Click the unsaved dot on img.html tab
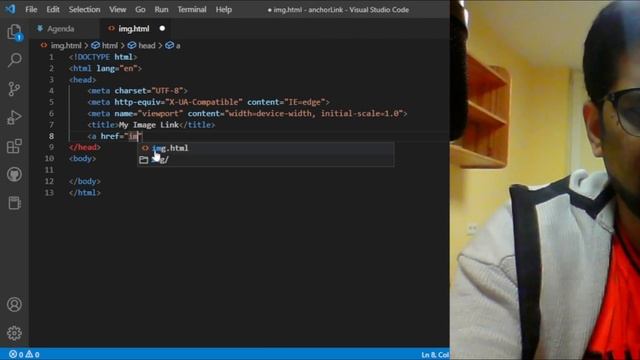640x360 pixels. click(x=162, y=29)
